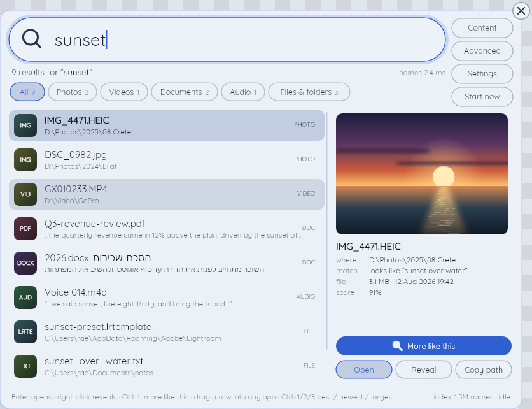Click path D:\Photos\2024\Eilat
Image resolution: width=532 pixels, height=409 pixels.
[x=81, y=166]
